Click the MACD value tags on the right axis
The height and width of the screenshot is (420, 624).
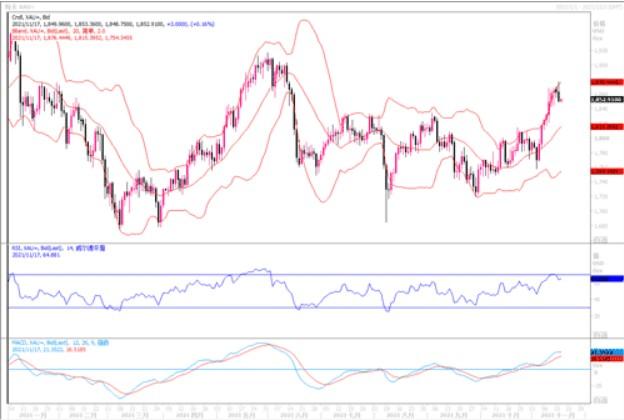coord(603,353)
